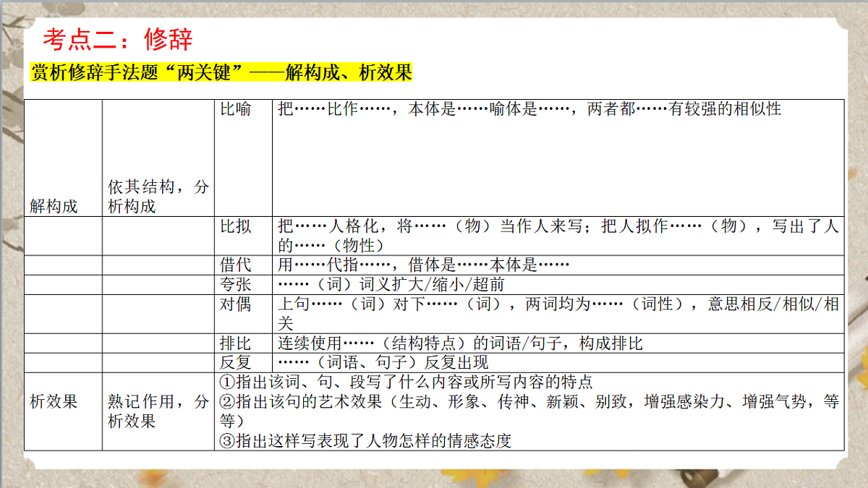Screen dimensions: 868x488
Task: Click the 反复出现 description text
Action: (383, 363)
